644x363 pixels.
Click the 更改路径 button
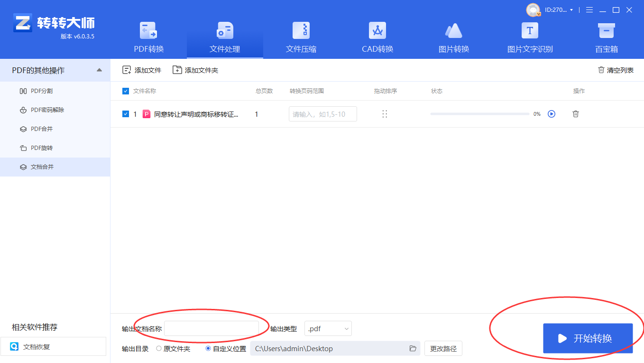(443, 349)
